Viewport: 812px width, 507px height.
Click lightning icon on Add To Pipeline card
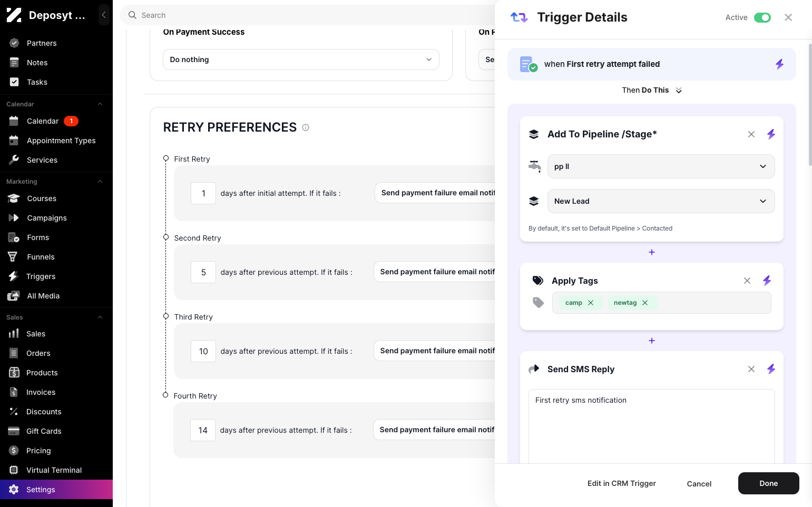(x=771, y=134)
